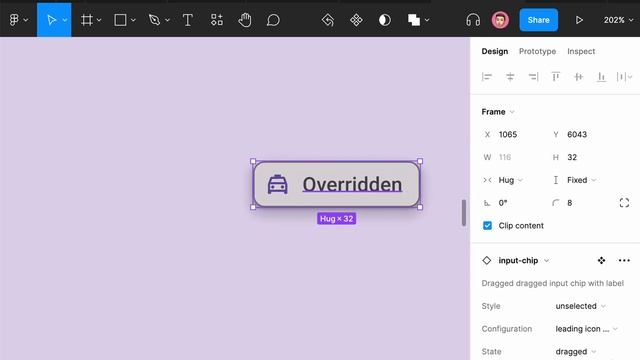Expand shape tools dropdown chevron

[x=133, y=20]
